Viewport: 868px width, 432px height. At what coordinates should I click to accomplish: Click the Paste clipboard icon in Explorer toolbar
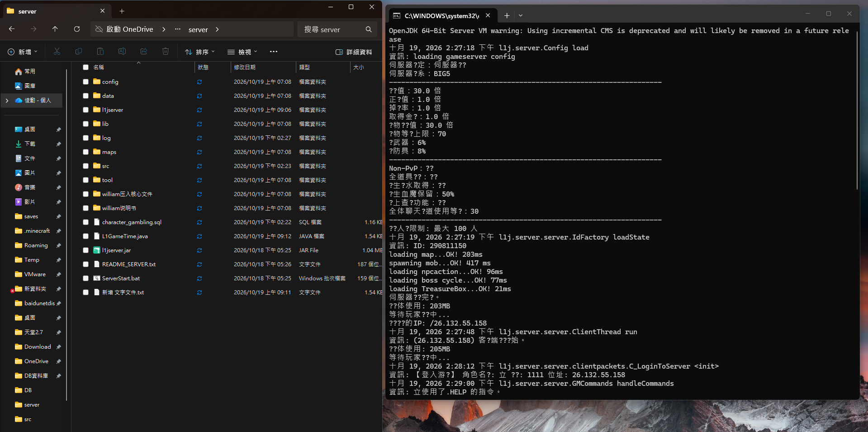[x=100, y=52]
